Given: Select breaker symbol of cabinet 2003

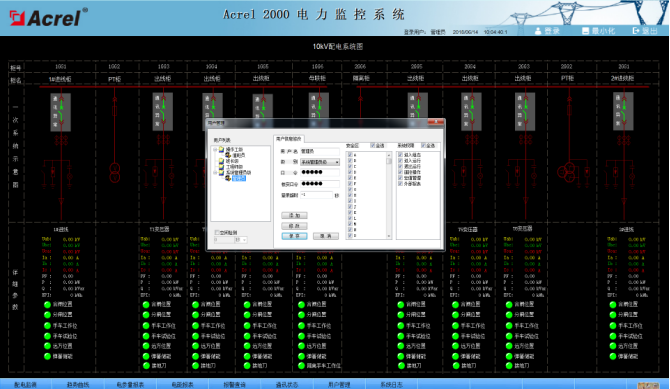Looking at the screenshot, I should 525,111.
